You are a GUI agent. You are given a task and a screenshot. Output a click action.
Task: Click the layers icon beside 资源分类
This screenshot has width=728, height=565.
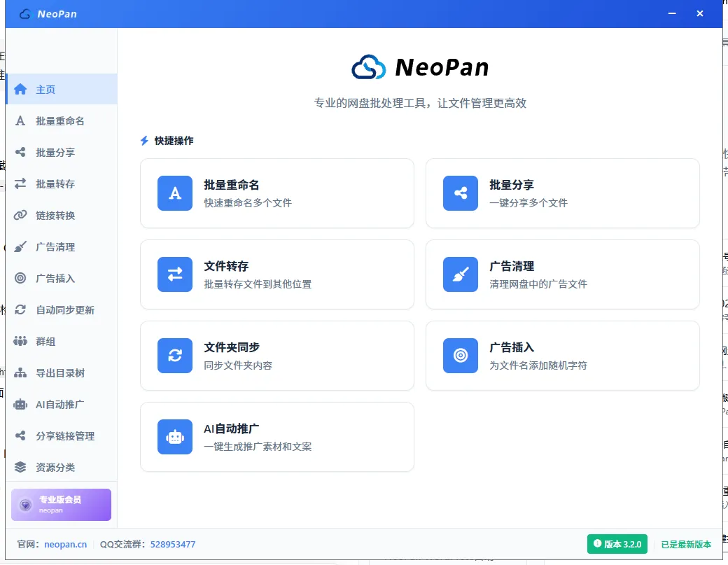click(20, 467)
